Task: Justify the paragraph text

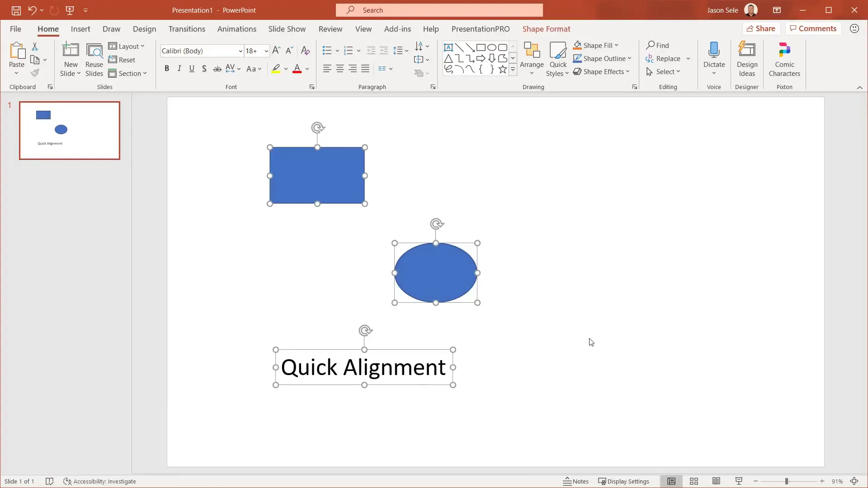Action: click(x=365, y=69)
